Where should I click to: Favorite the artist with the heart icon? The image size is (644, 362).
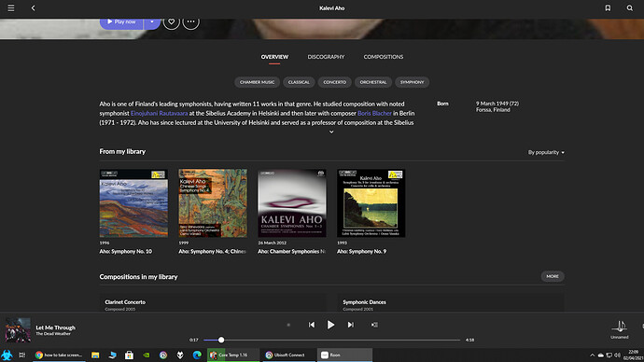172,21
